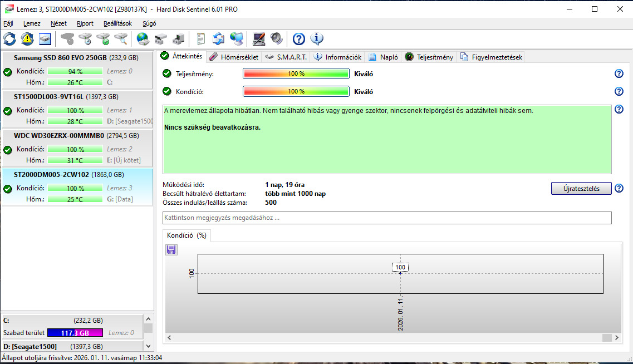Switch to the Áttekintés tab
The height and width of the screenshot is (364, 633).
point(181,56)
